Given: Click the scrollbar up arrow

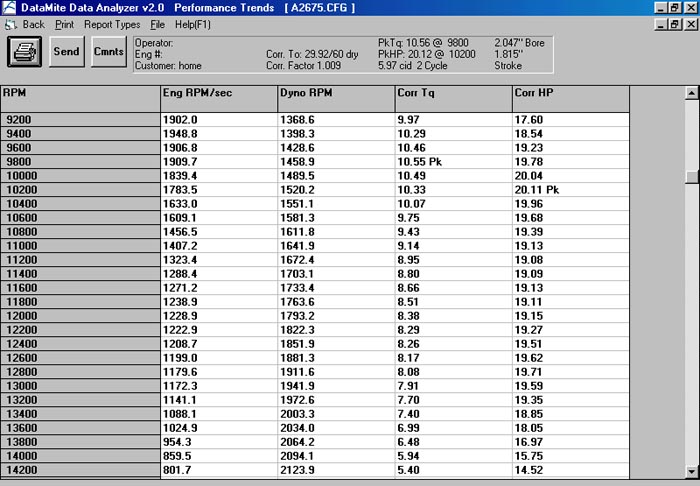Looking at the screenshot, I should pos(692,93).
